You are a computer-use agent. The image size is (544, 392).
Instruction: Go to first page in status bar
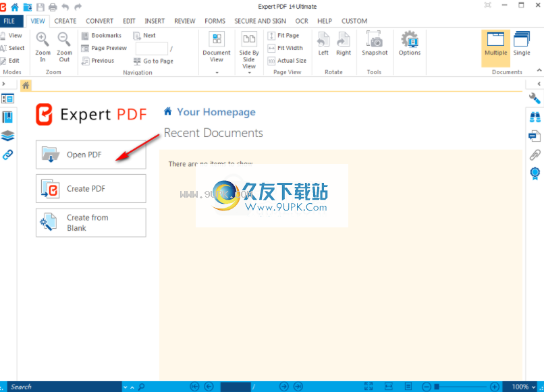point(194,387)
